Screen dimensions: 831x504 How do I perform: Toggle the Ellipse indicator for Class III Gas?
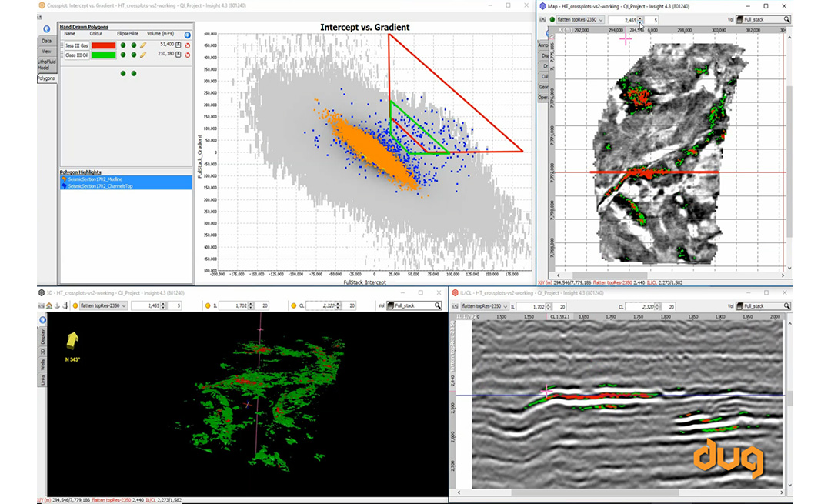[123, 45]
